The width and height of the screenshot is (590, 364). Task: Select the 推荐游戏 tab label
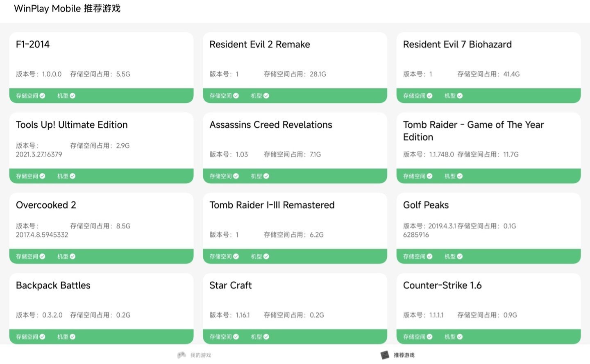click(x=404, y=355)
